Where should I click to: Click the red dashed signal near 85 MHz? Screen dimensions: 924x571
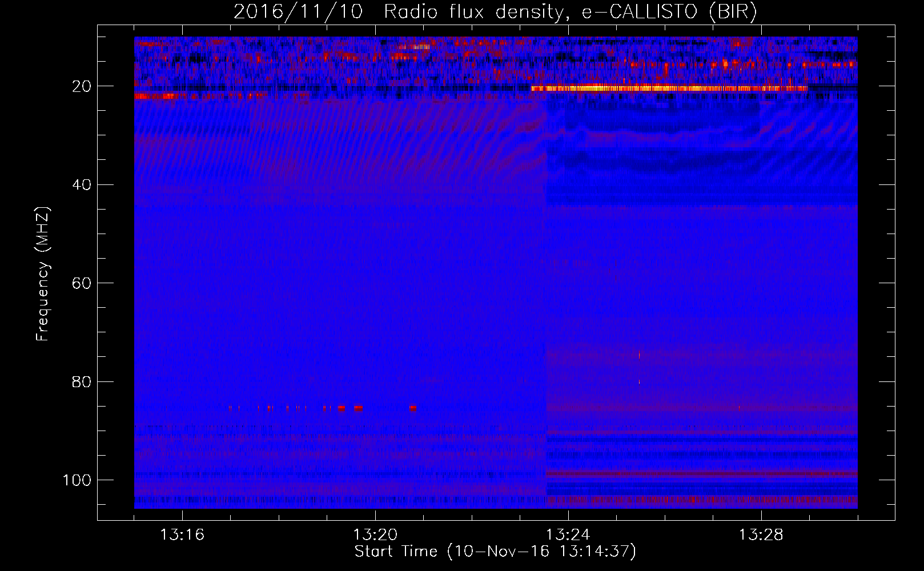click(x=323, y=408)
